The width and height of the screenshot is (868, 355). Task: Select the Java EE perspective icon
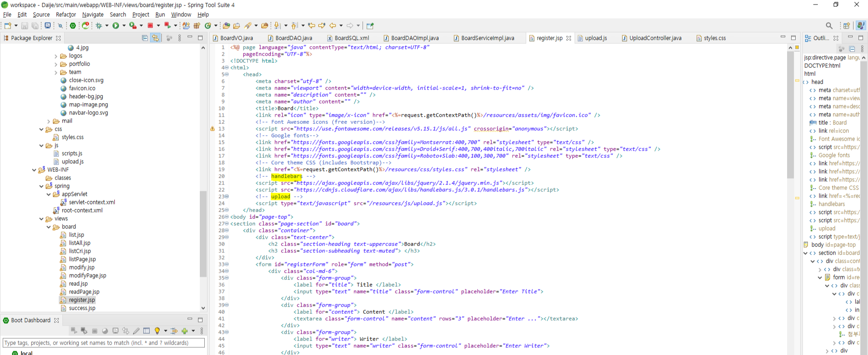pos(861,26)
